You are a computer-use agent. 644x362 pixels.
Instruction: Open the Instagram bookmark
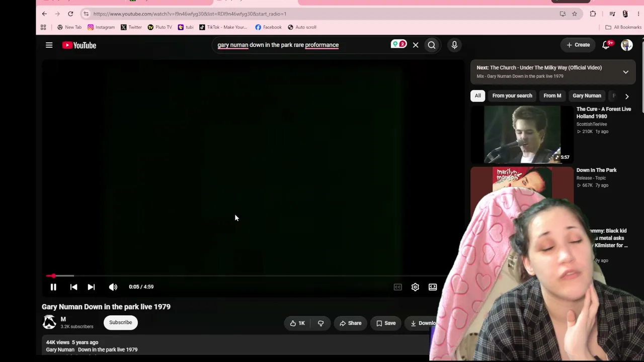click(101, 27)
